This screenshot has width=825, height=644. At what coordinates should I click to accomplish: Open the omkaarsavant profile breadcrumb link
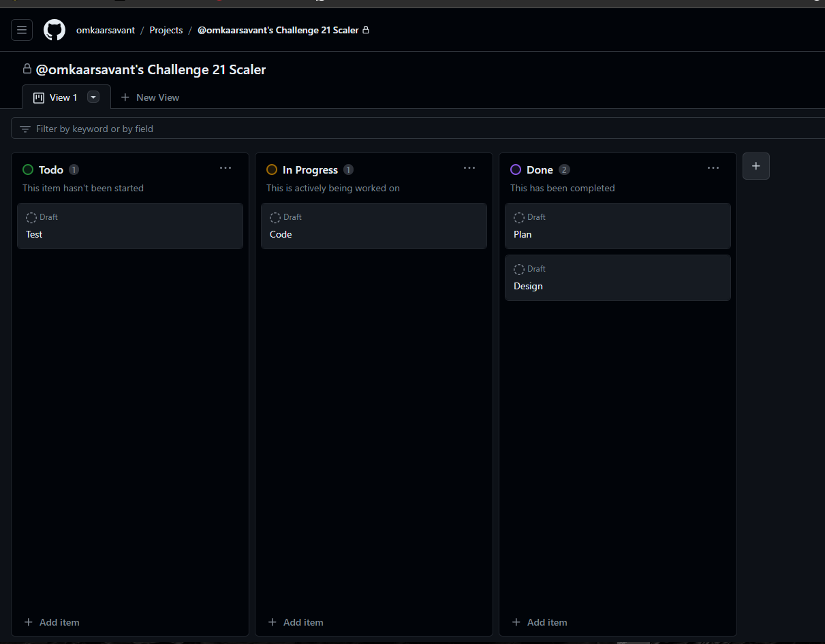(105, 29)
